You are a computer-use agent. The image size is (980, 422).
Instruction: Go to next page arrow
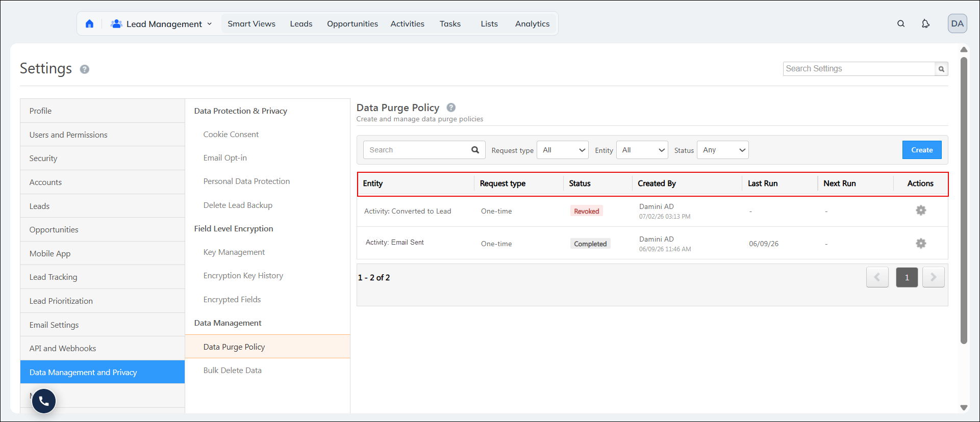point(934,277)
